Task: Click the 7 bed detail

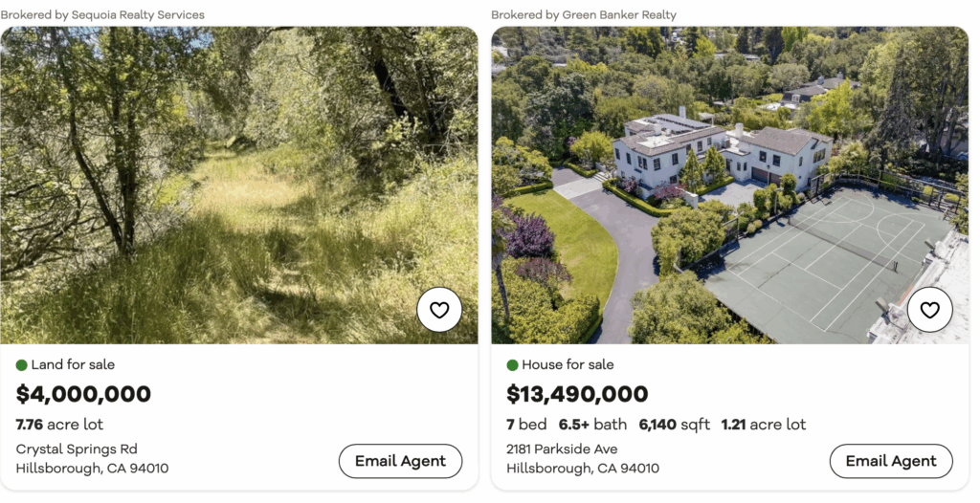Action: pos(526,425)
